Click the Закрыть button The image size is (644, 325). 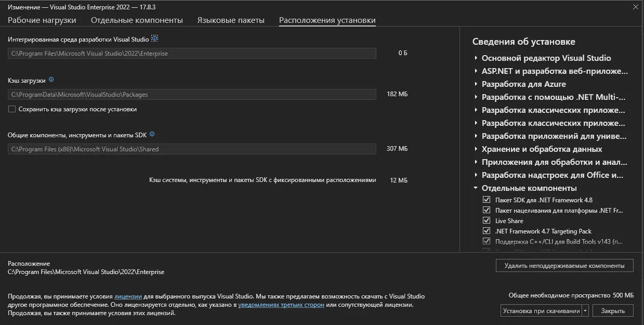[x=613, y=310]
